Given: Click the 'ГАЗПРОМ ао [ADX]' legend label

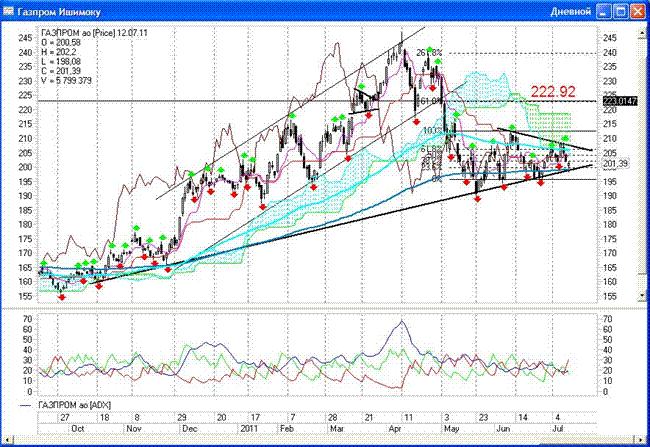Looking at the screenshot, I should 75,405.
